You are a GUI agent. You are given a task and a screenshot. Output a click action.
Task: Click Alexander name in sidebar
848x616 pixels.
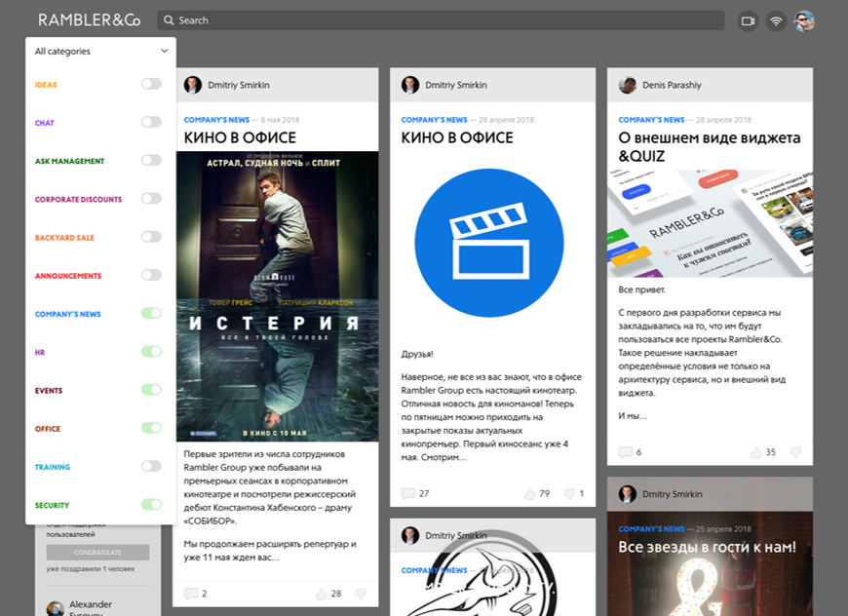click(x=91, y=604)
